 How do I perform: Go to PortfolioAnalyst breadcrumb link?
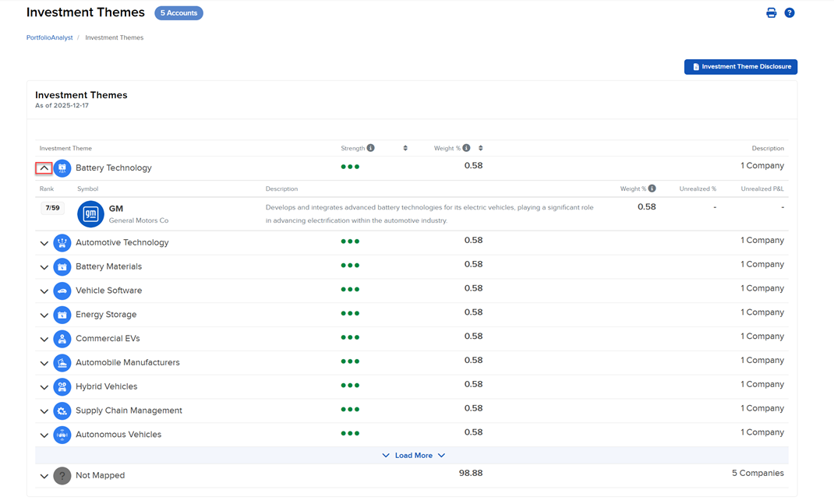49,37
